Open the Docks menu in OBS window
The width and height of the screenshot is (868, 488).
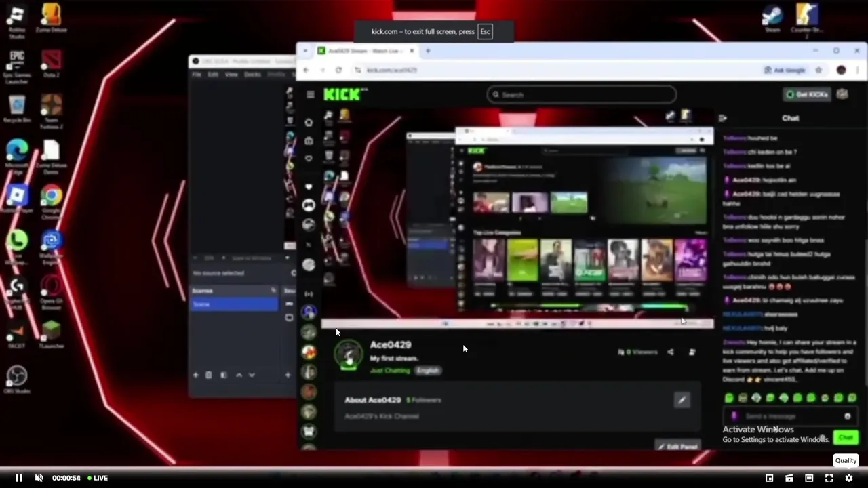pos(252,74)
